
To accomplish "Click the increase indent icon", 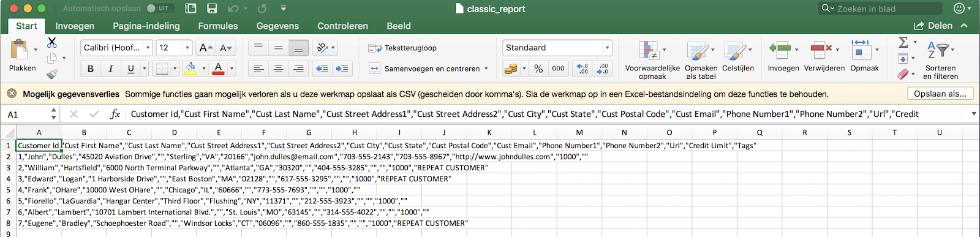I will 342,69.
